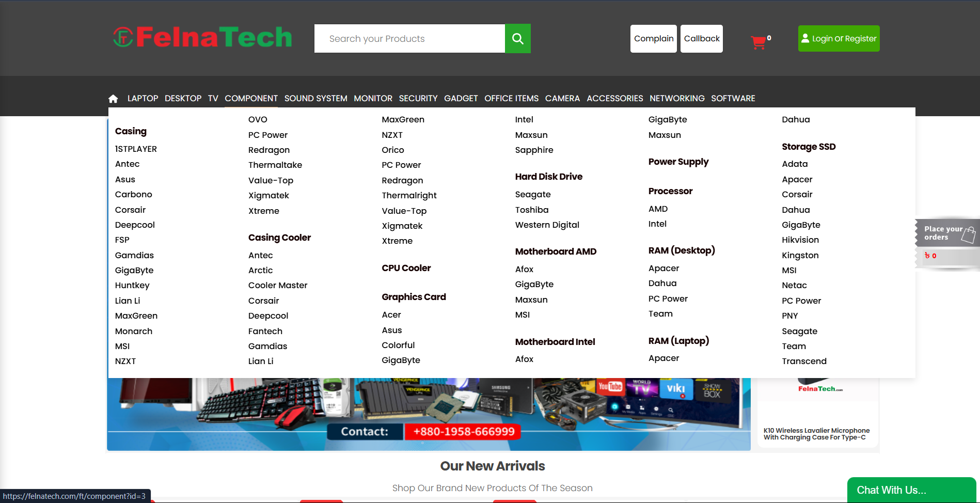980x503 pixels.
Task: Choose Fantech under Casing Cooler
Action: 265,331
